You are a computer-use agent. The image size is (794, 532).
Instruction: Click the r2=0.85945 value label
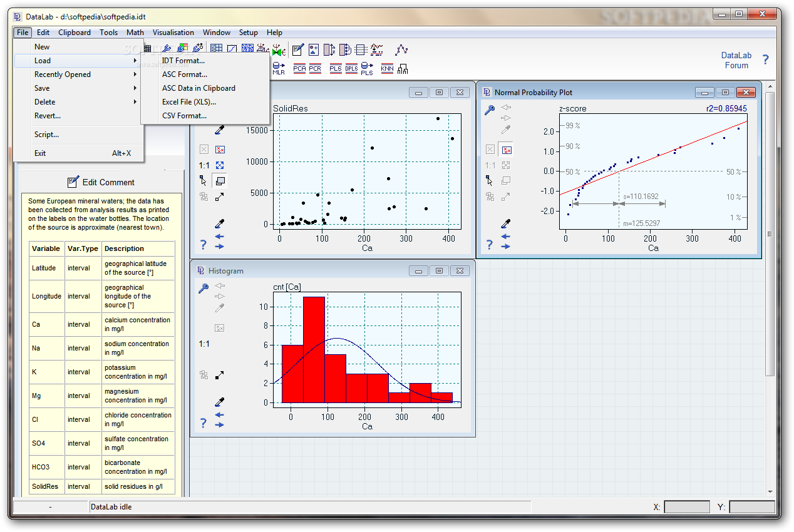click(x=725, y=109)
